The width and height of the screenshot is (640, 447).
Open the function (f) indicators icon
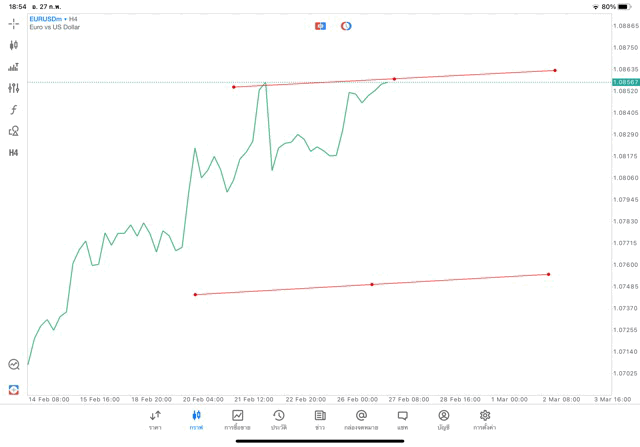(14, 110)
